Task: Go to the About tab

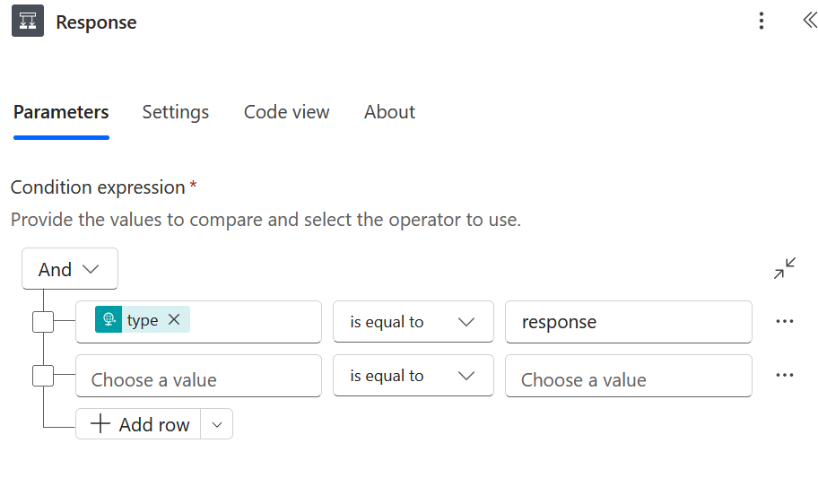Action: (389, 112)
